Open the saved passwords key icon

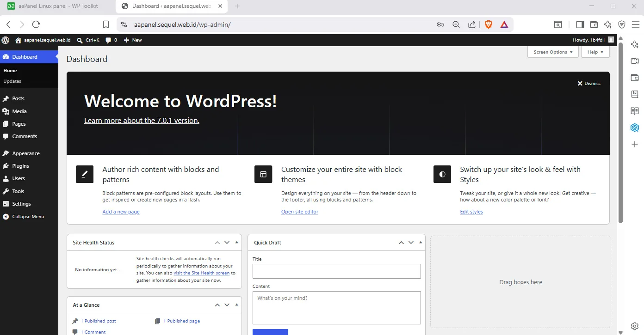(x=440, y=24)
